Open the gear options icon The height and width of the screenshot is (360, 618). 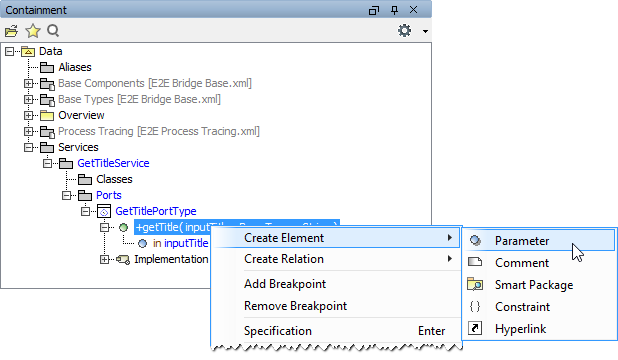click(x=404, y=30)
